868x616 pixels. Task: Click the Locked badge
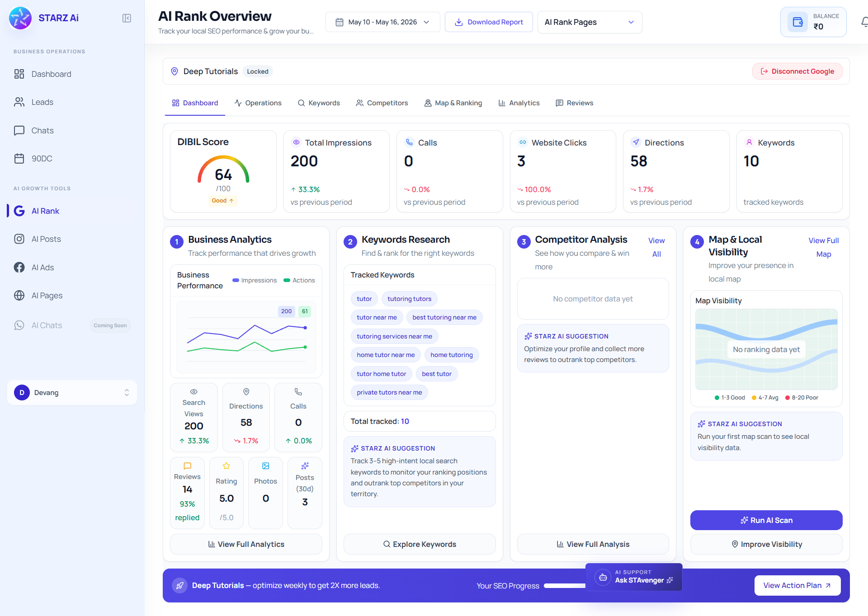pyautogui.click(x=258, y=71)
